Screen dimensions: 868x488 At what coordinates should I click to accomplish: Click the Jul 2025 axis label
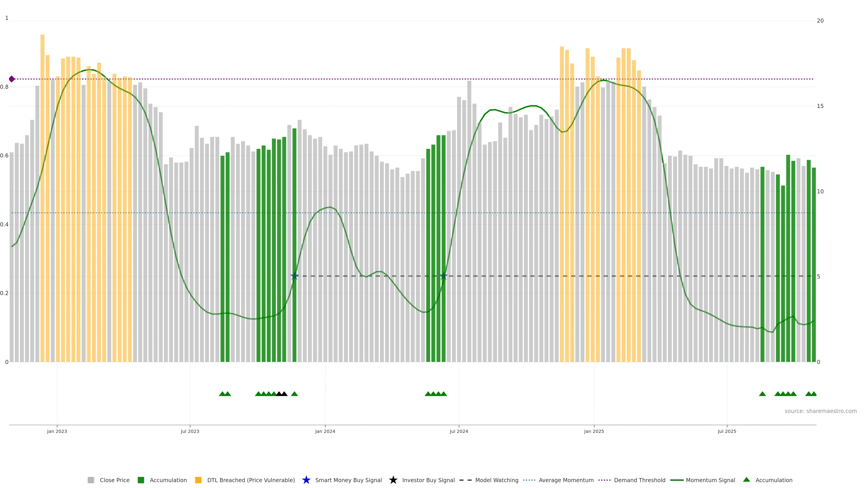[x=727, y=431]
